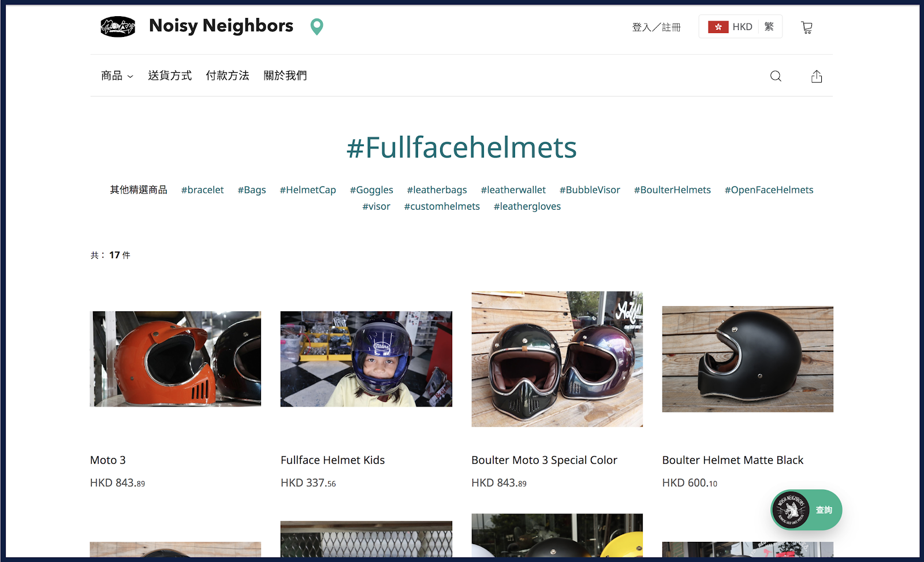
Task: Open the 送貨方式 menu item
Action: pos(170,76)
